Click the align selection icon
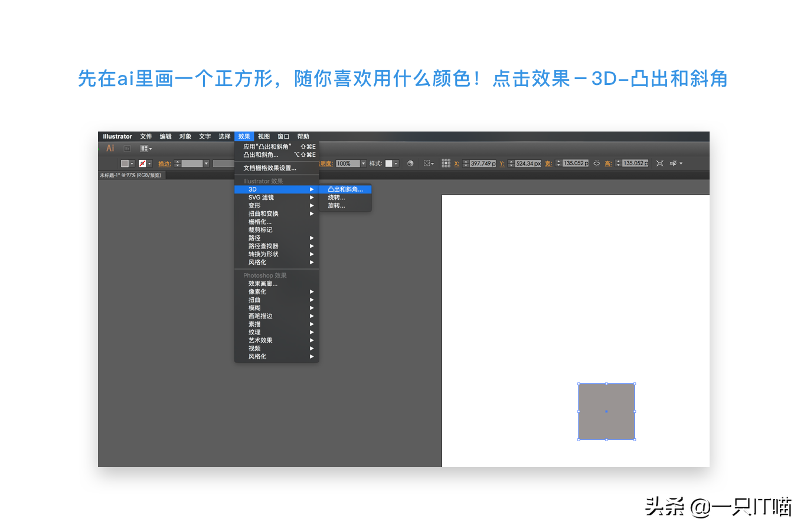This screenshot has width=807, height=532. tap(428, 163)
